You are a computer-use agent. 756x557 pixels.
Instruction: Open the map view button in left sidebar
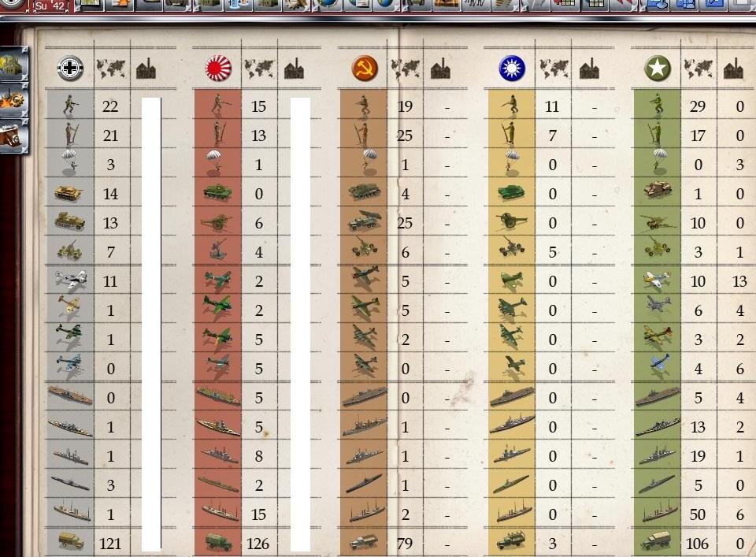tap(13, 64)
